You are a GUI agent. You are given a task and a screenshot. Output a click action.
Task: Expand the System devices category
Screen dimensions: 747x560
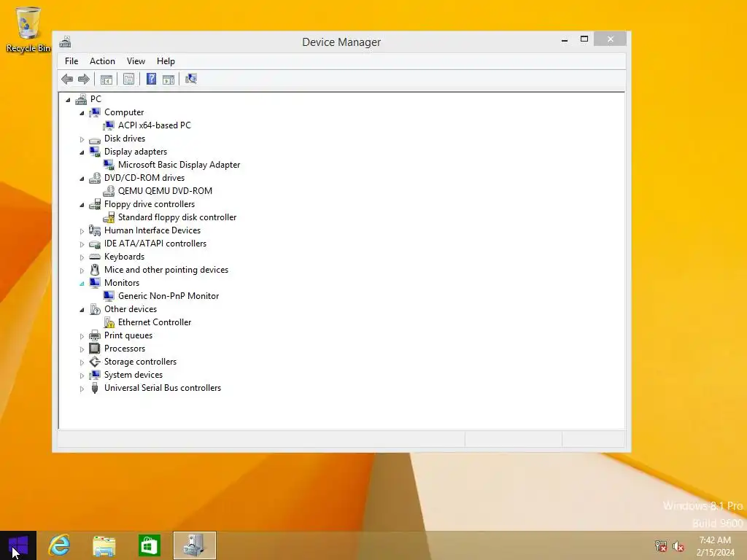tap(82, 376)
